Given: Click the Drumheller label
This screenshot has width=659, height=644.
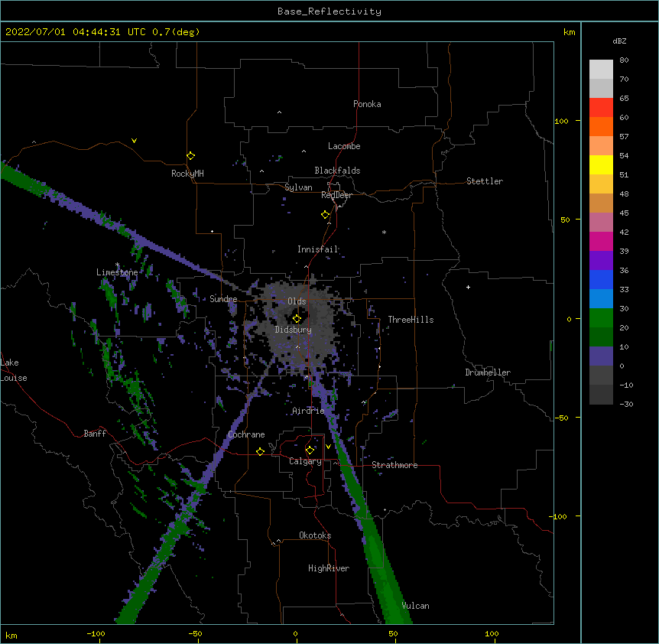Looking at the screenshot, I should [x=488, y=372].
